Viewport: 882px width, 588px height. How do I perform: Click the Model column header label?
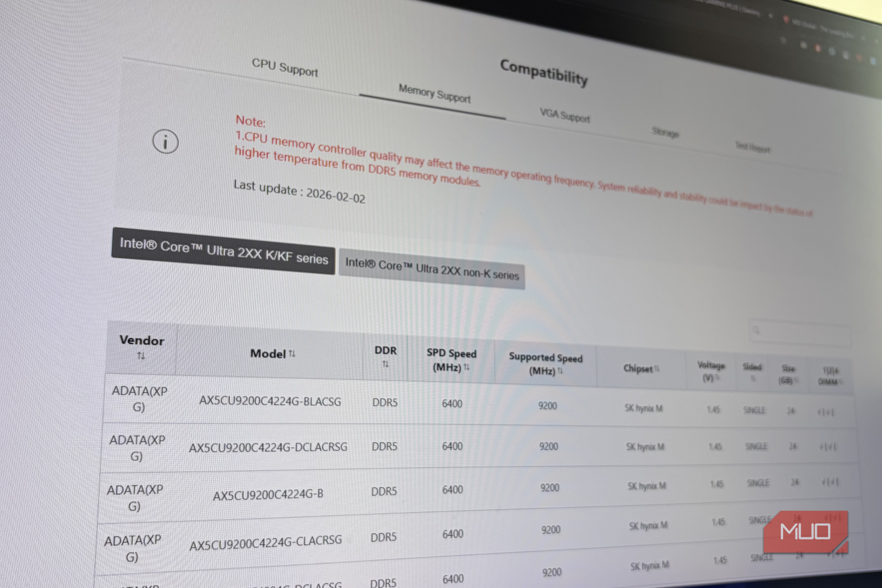coord(268,353)
